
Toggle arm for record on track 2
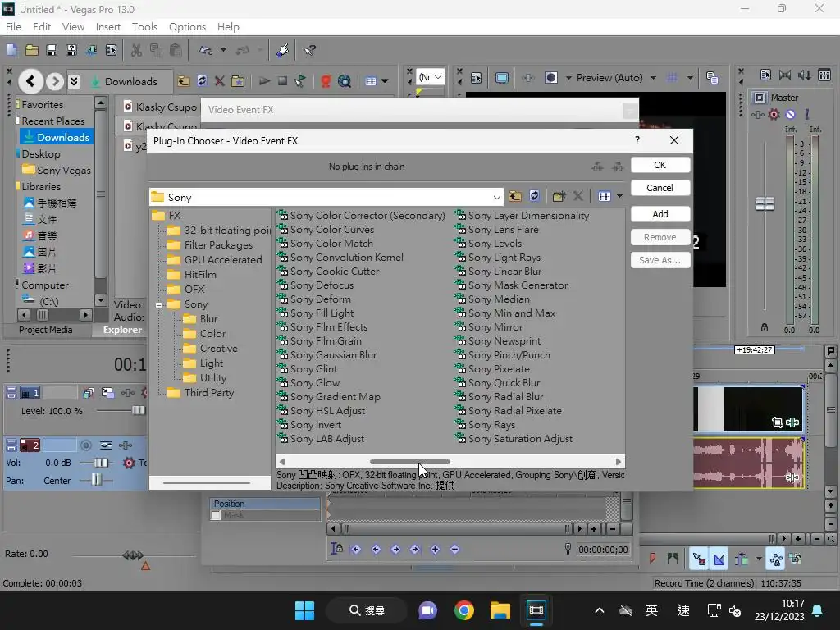85,445
